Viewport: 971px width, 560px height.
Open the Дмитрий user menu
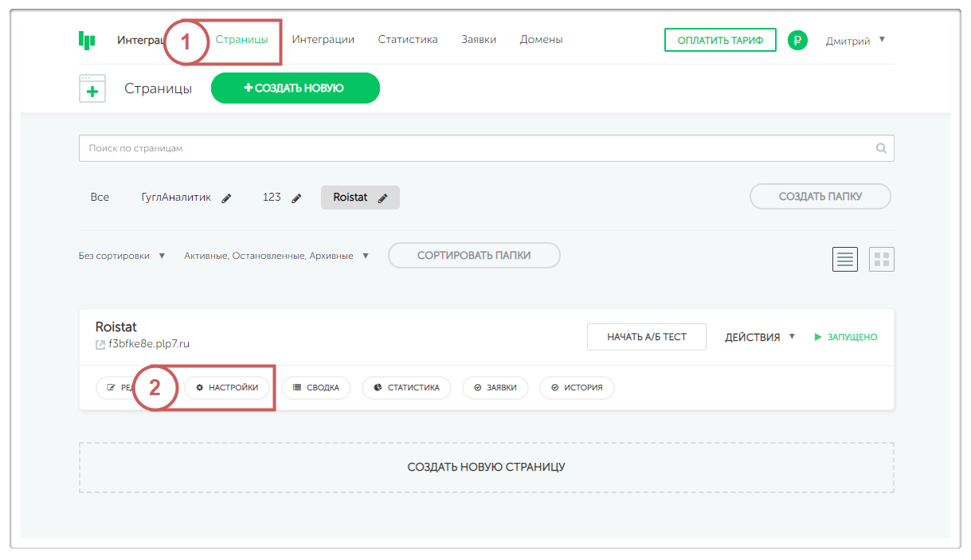(855, 41)
